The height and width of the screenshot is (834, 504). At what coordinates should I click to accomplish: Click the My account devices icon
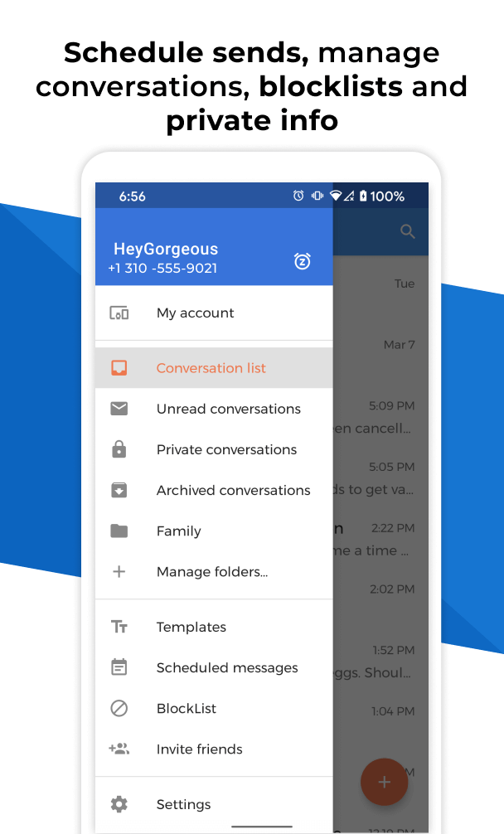[119, 313]
